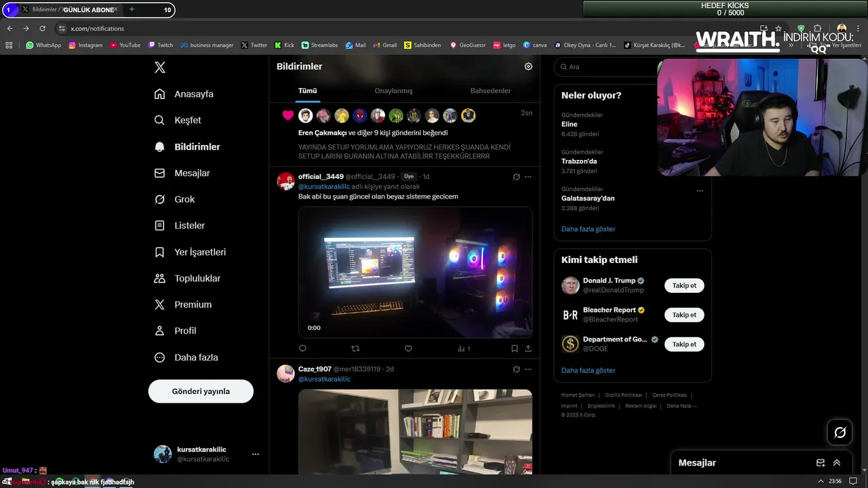Click the Gönderi yayınla button
The width and height of the screenshot is (868, 488).
click(201, 391)
